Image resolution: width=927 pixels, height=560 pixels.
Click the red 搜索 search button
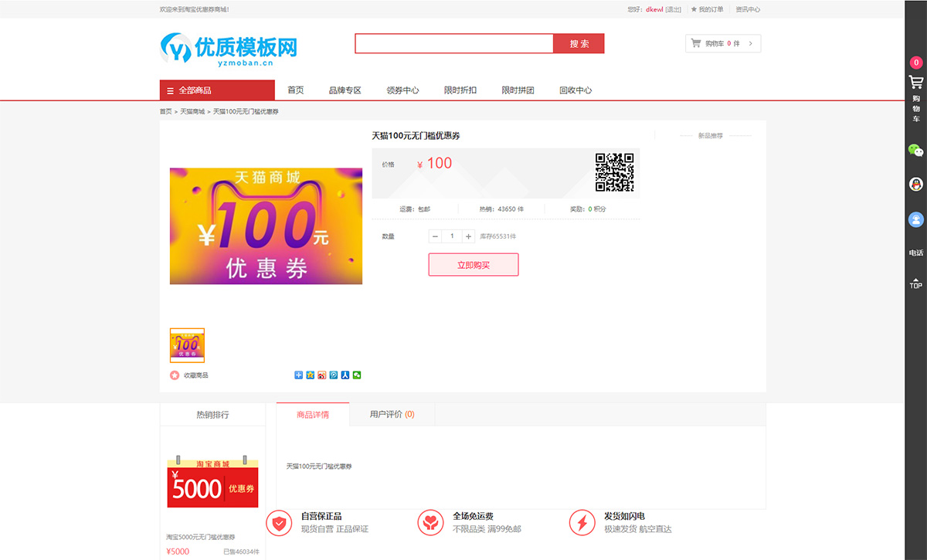click(x=579, y=43)
